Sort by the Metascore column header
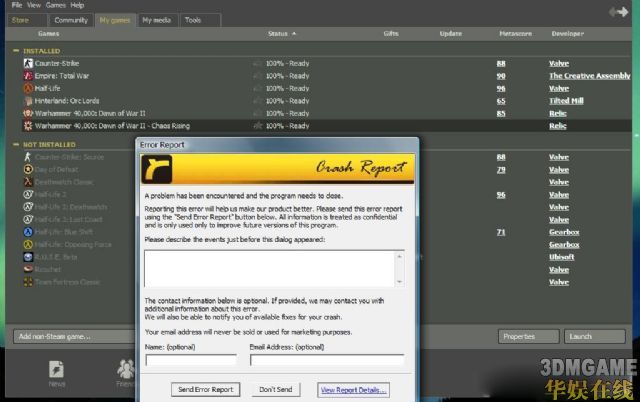Viewport: 640px width, 402px height. pyautogui.click(x=515, y=33)
